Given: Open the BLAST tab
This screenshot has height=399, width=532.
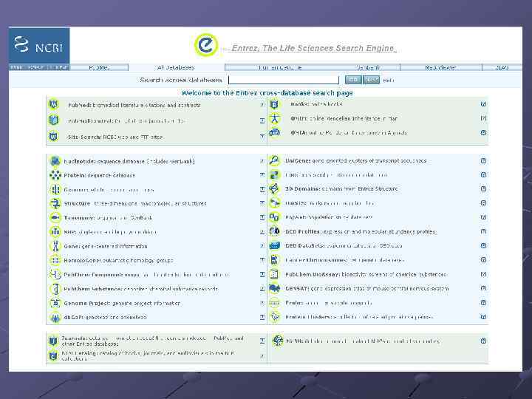Looking at the screenshot, I should pos(502,67).
